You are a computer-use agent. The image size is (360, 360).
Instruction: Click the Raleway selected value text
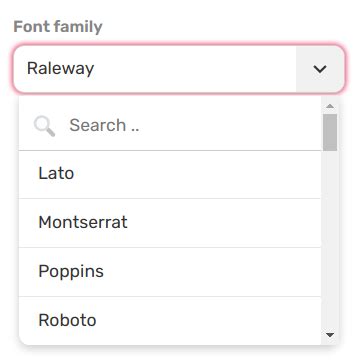[x=60, y=69]
